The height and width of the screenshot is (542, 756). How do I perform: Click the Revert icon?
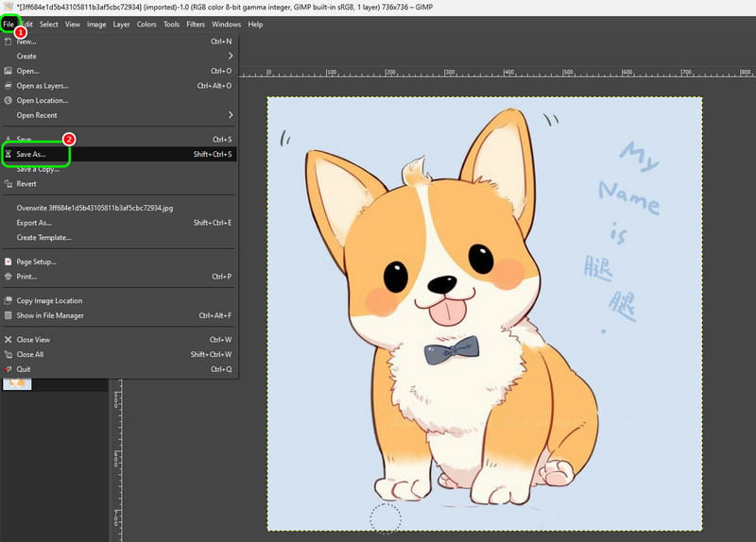pyautogui.click(x=9, y=184)
